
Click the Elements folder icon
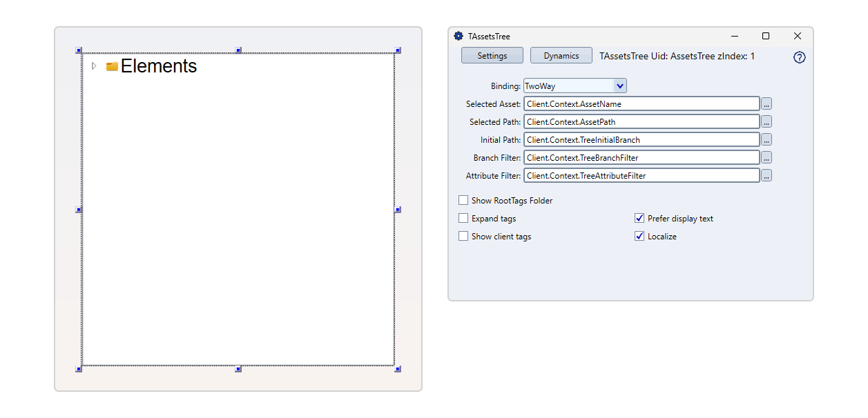[x=112, y=66]
